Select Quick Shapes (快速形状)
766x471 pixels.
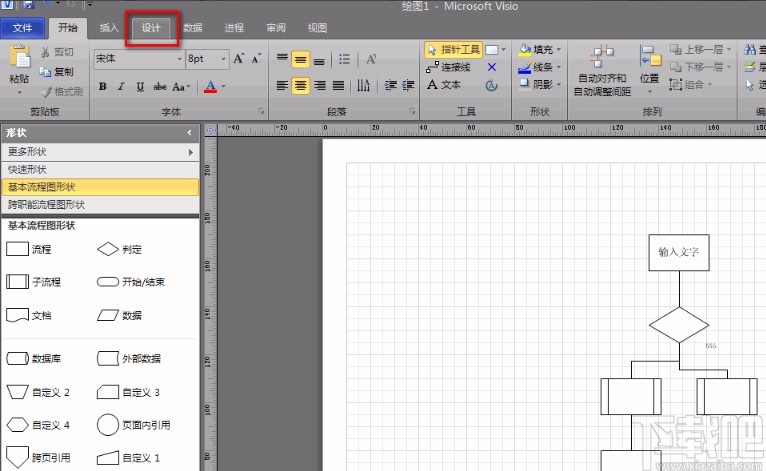click(x=100, y=170)
